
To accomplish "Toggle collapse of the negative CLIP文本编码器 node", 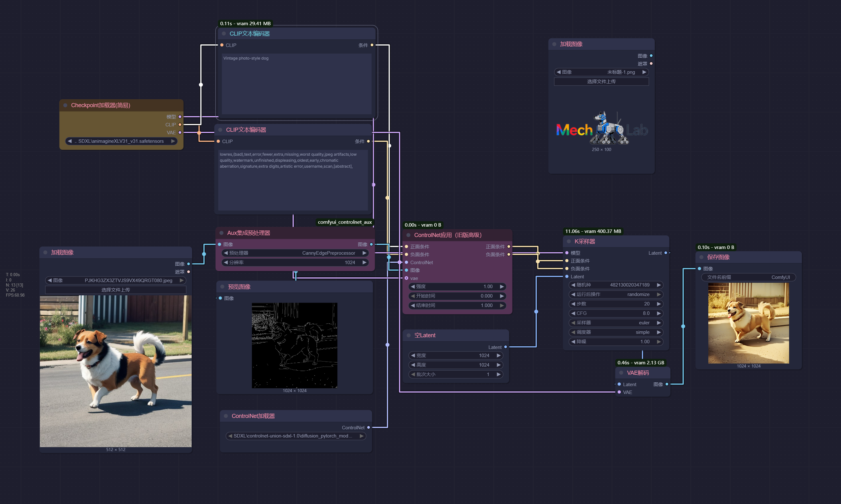I will coord(220,130).
